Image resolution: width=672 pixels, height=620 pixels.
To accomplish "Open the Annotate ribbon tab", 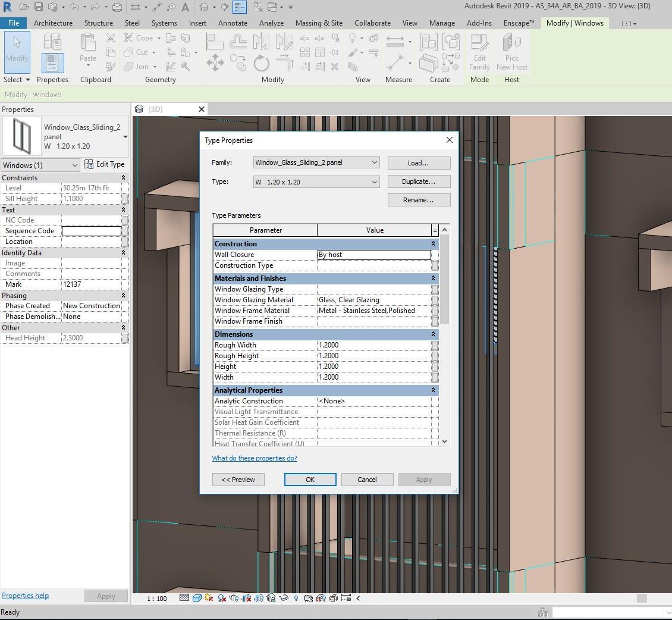I will pyautogui.click(x=233, y=23).
